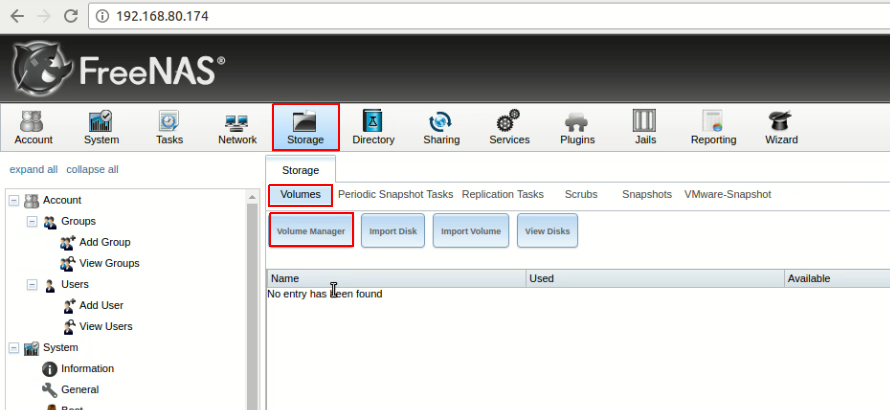Switch to the Volumes tab
890x410 pixels.
[300, 195]
